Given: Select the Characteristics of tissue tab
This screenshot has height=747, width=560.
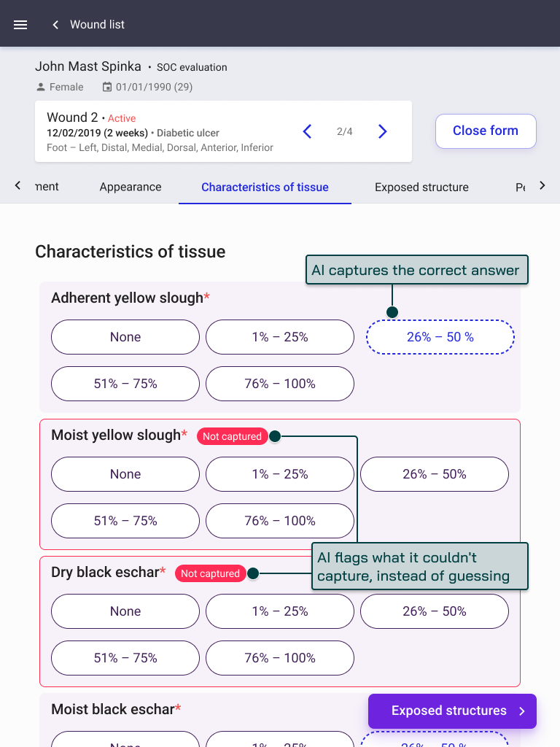Looking at the screenshot, I should [x=265, y=187].
